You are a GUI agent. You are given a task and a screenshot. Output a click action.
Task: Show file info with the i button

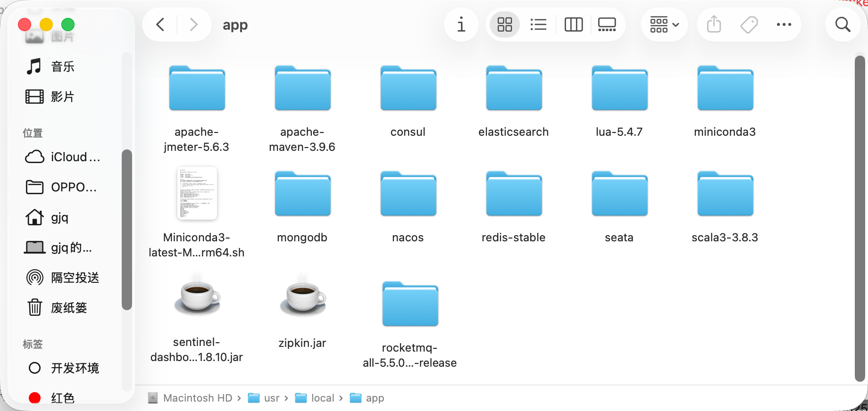click(x=461, y=25)
